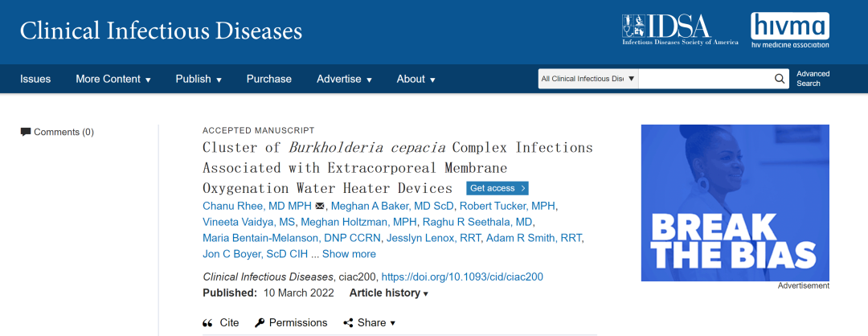Click the search magnifier icon
The image size is (868, 336).
pyautogui.click(x=780, y=79)
